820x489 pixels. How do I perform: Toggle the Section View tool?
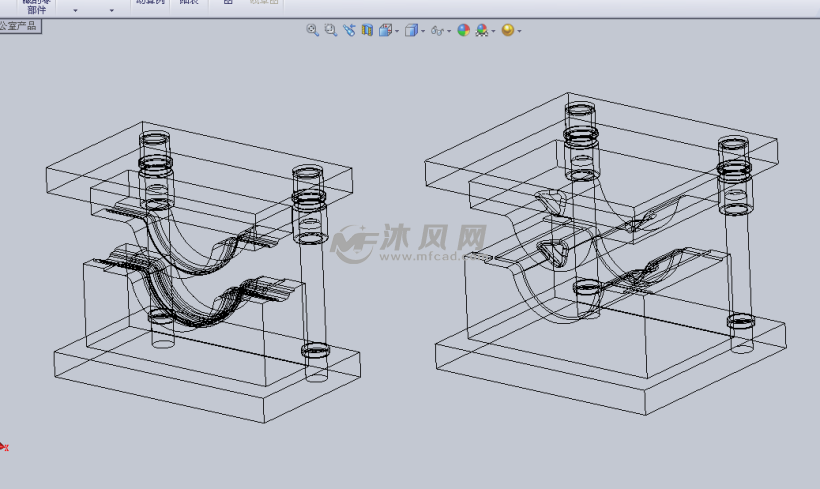pyautogui.click(x=367, y=30)
